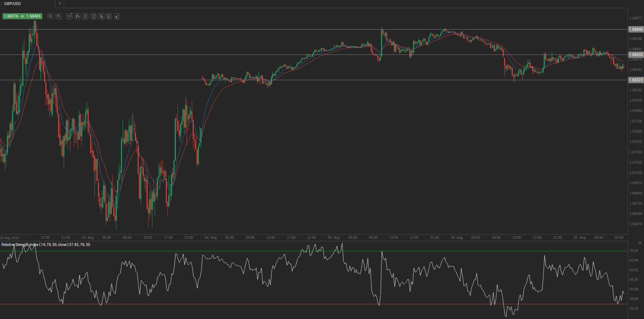Click the 48.30 RSI axis value
The height and width of the screenshot is (319, 644).
634,279
